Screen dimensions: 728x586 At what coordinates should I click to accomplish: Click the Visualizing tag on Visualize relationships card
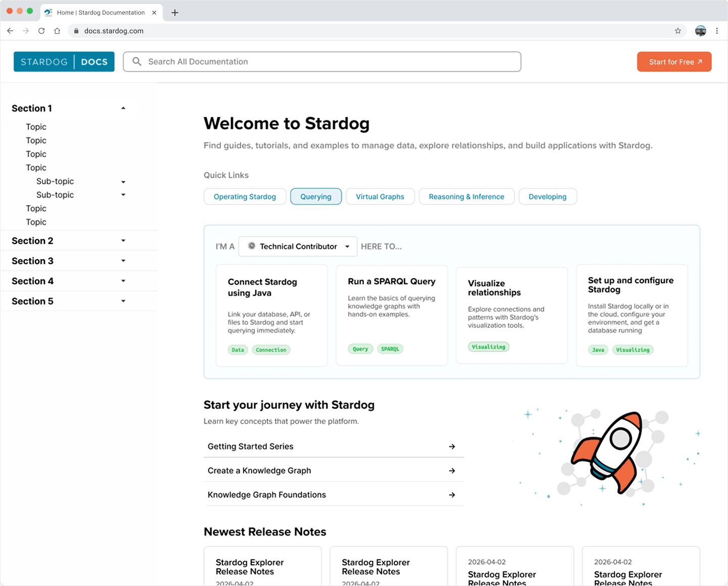(488, 347)
